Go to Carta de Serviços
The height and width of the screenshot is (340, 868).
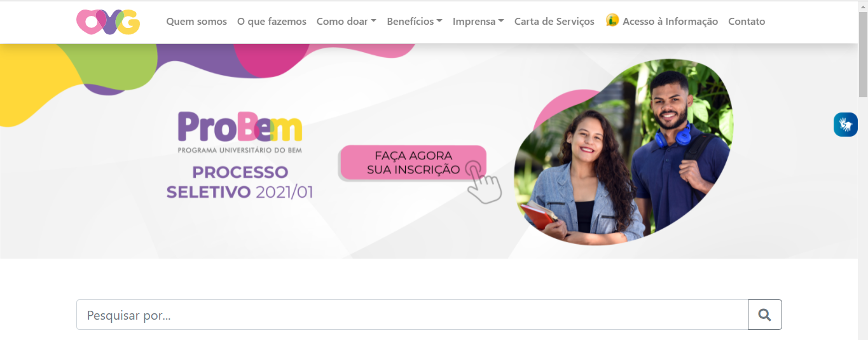(555, 21)
